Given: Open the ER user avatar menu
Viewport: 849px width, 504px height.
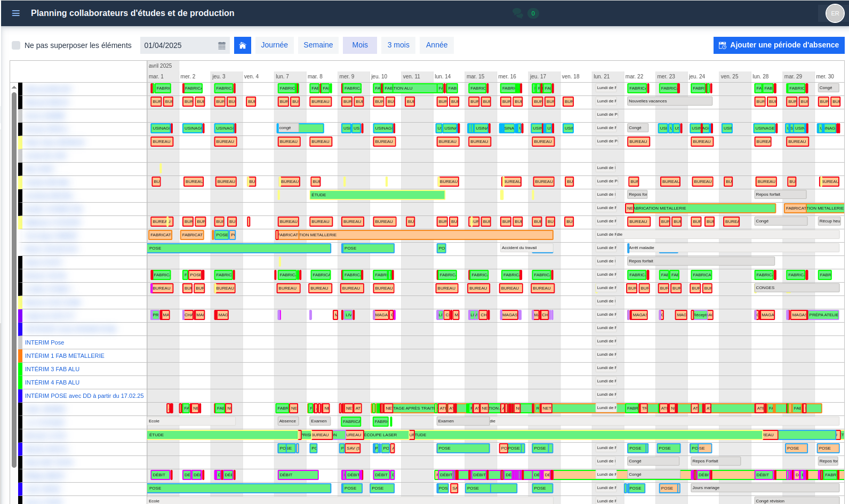Looking at the screenshot, I should coord(835,13).
